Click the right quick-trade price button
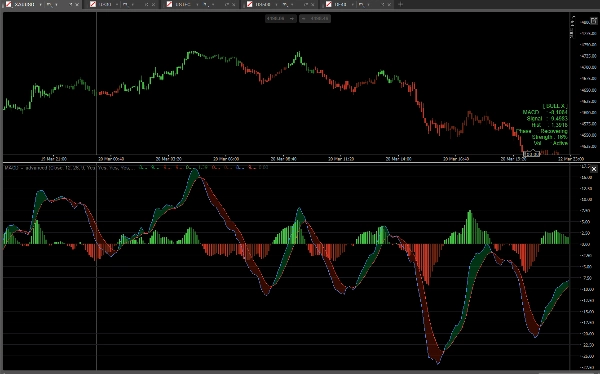Image resolution: width=600 pixels, height=374 pixels. [315, 18]
